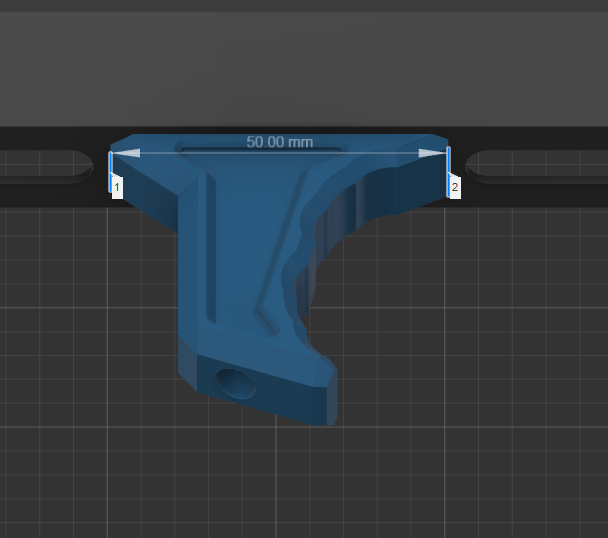Select measurement point marker 1
The height and width of the screenshot is (538, 608).
117,187
